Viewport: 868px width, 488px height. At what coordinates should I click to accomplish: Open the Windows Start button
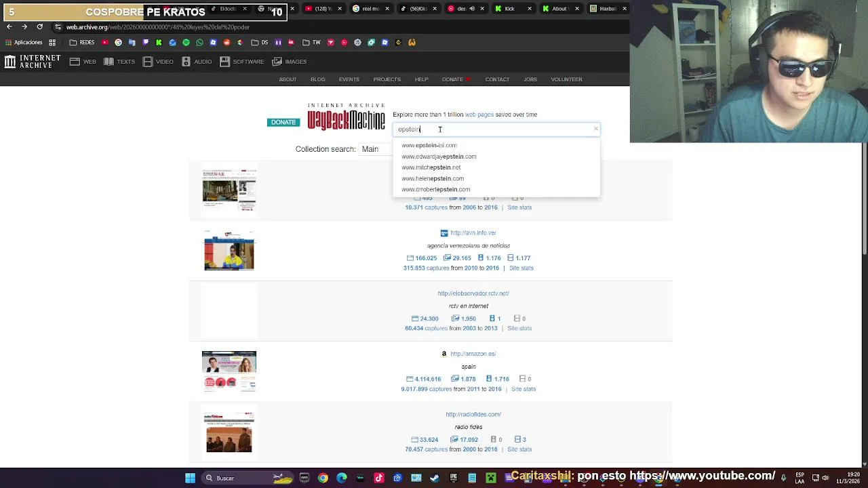[191, 479]
